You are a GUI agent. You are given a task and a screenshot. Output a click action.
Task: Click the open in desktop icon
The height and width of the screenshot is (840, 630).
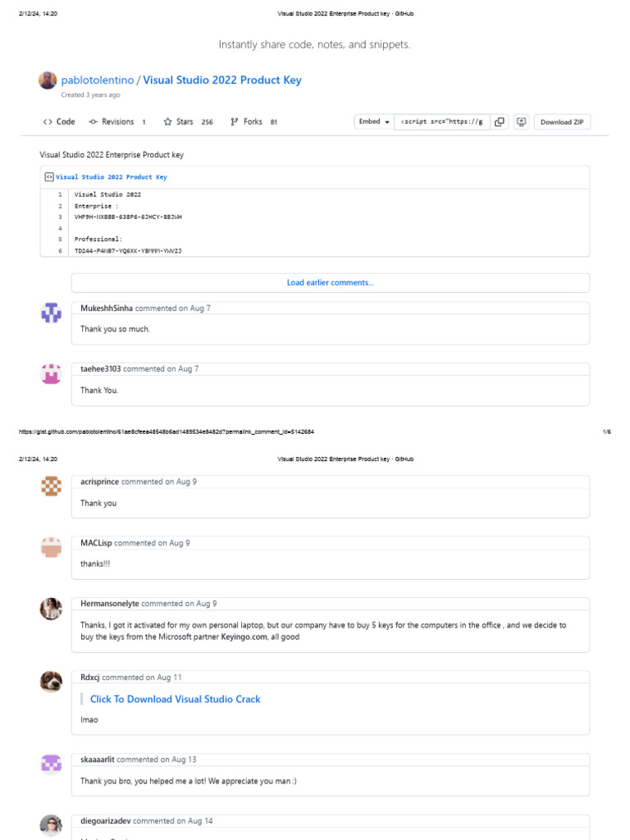pos(521,122)
